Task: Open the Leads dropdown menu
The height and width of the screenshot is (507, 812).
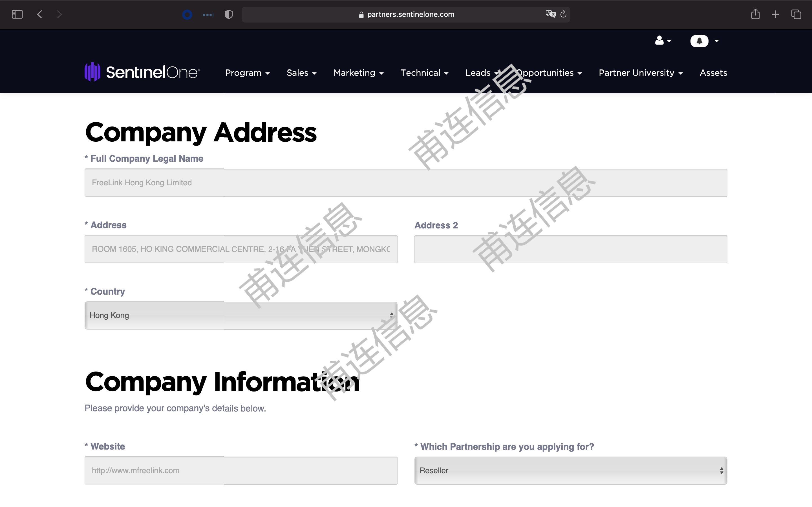Action: pos(482,72)
